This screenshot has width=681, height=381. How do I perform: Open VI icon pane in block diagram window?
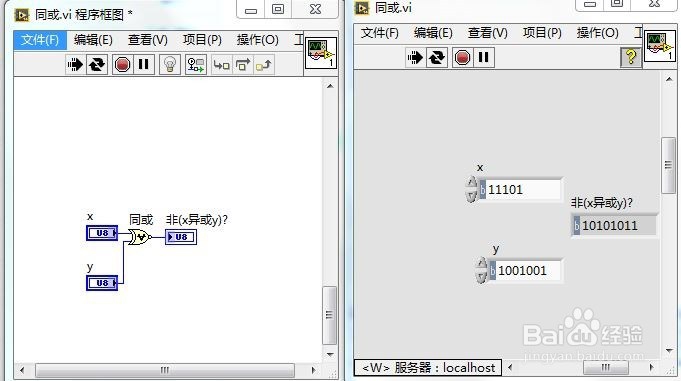[321, 53]
